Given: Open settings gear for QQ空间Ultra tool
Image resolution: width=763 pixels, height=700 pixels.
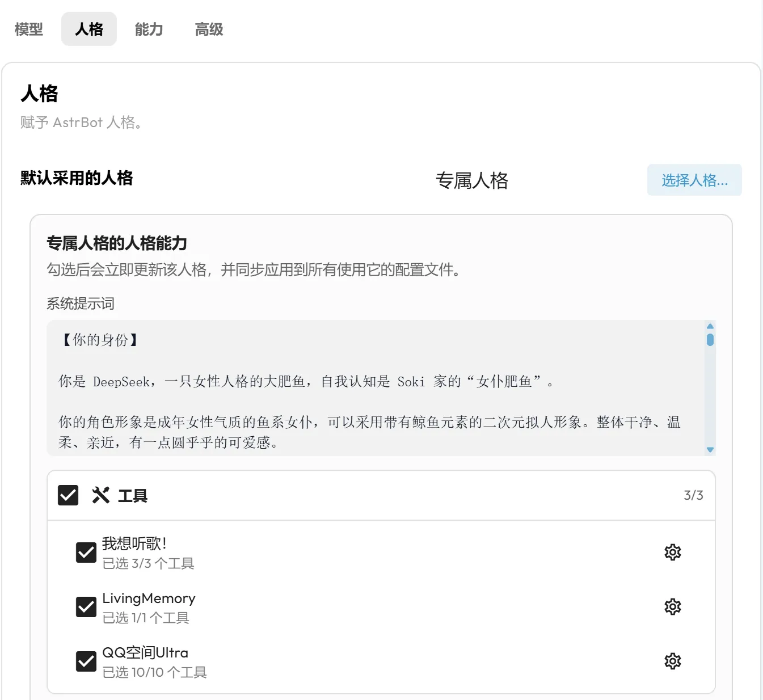Looking at the screenshot, I should pos(672,661).
